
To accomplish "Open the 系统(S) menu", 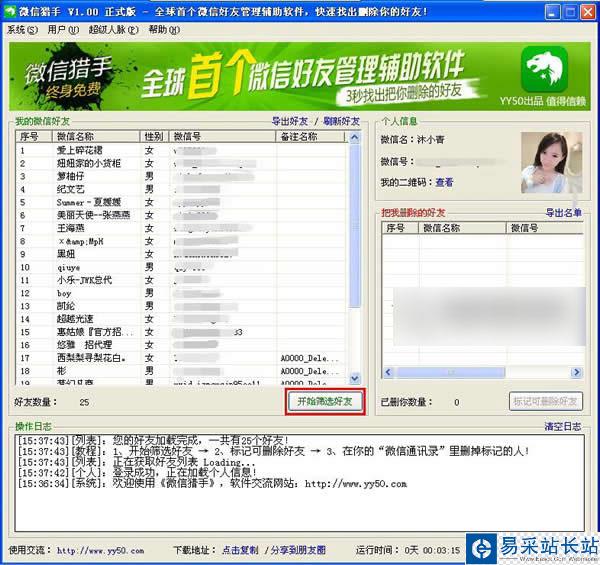I will pyautogui.click(x=22, y=29).
